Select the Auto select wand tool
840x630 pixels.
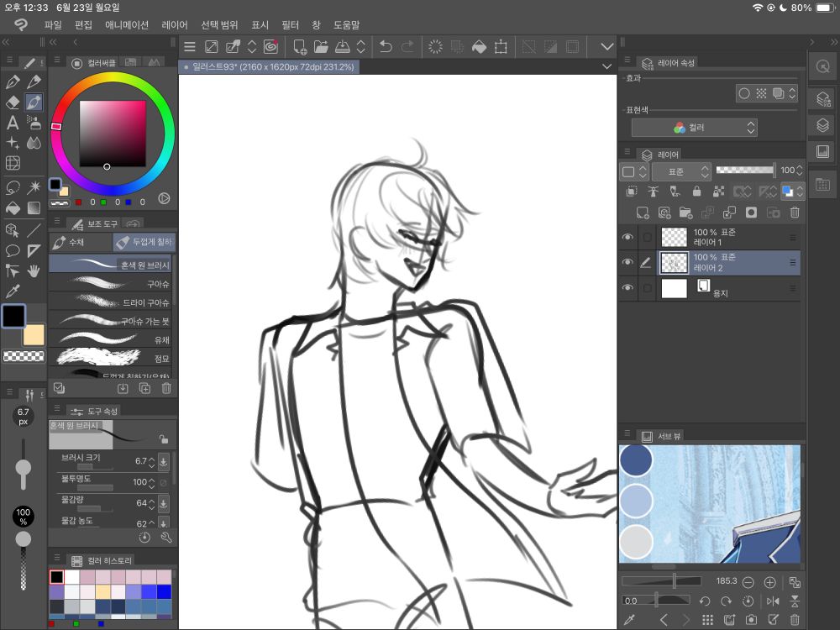[34, 187]
